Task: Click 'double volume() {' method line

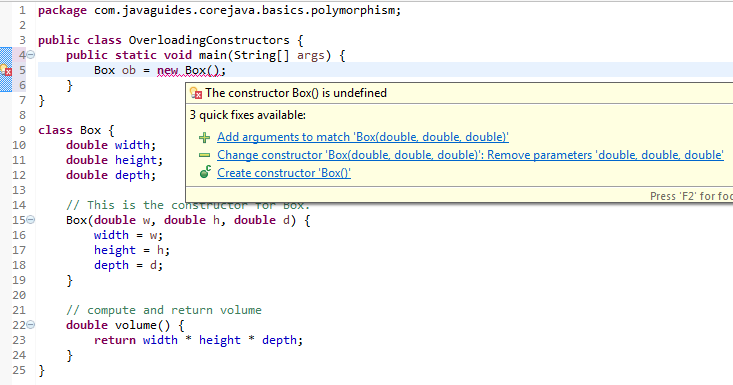Action: [125, 325]
